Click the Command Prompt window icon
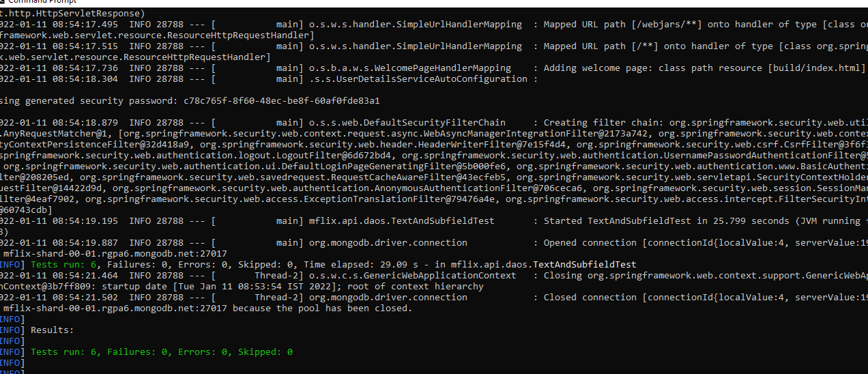The width and height of the screenshot is (868, 374). tap(4, 1)
